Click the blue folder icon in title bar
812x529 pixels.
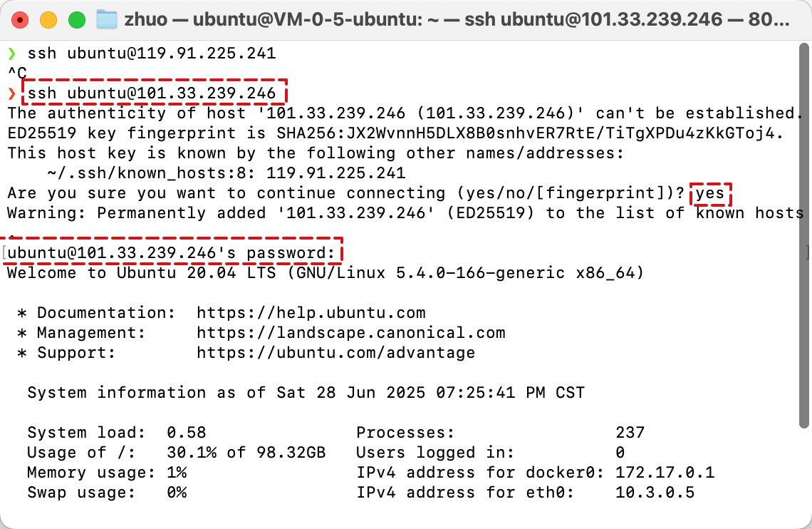pyautogui.click(x=107, y=20)
